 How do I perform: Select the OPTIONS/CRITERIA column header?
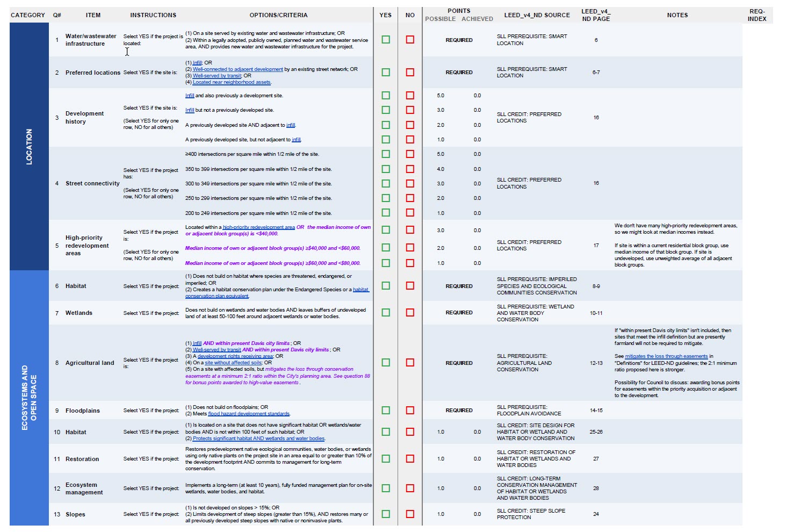point(278,15)
